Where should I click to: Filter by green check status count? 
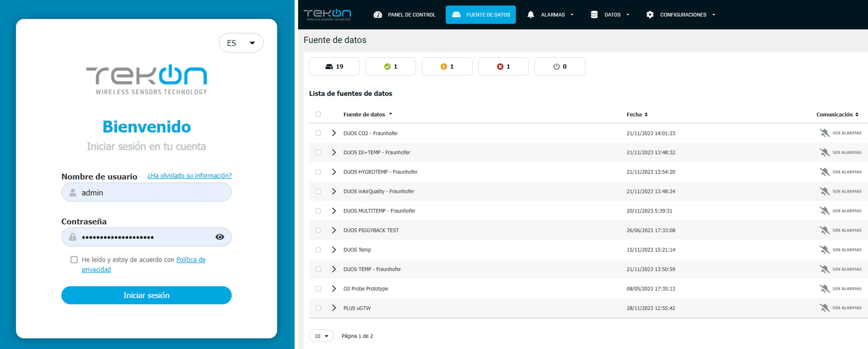(391, 66)
